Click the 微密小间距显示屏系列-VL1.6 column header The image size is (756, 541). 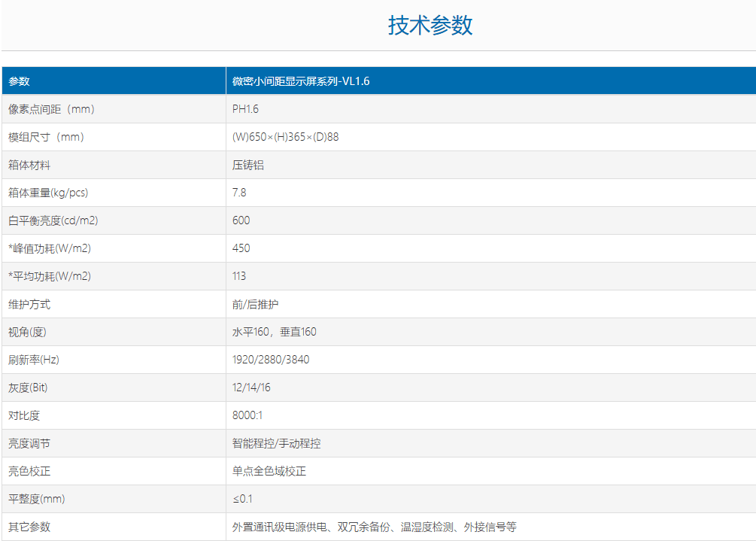pos(301,81)
